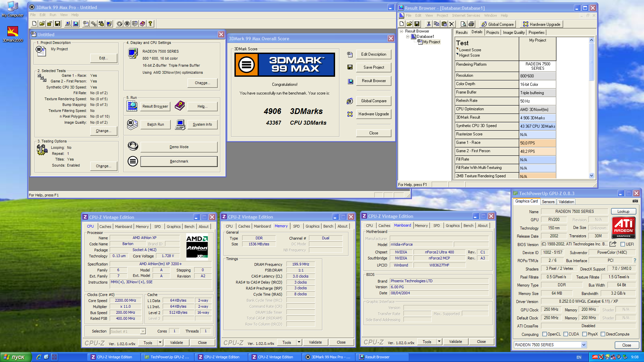Click Edit button in Project Description
The height and width of the screenshot is (362, 644).
(103, 58)
